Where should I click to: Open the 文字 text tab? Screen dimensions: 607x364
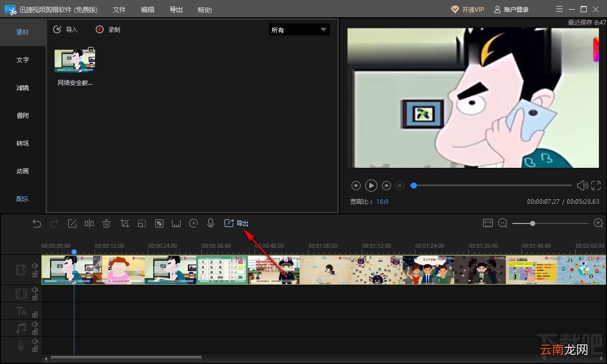(23, 60)
